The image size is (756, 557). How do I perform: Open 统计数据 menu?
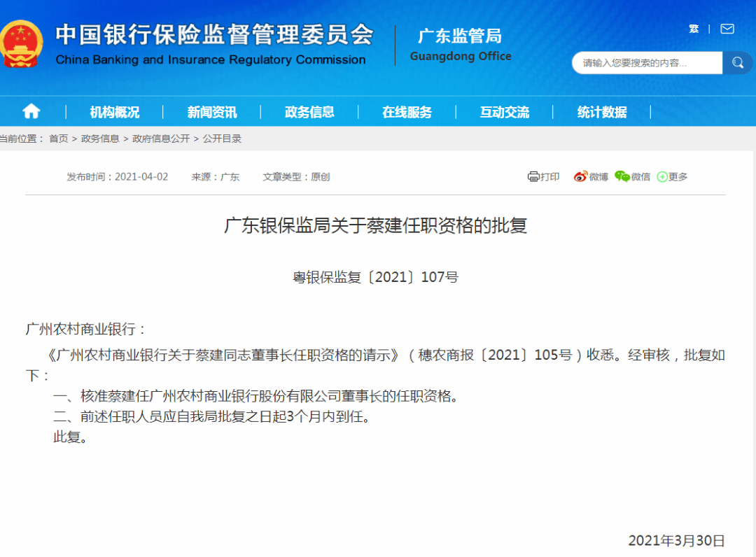(602, 112)
